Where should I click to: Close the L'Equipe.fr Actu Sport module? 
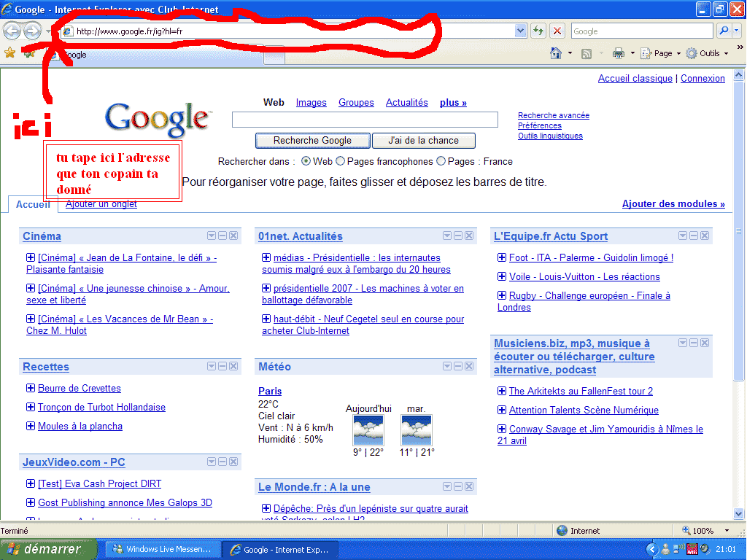click(x=705, y=236)
